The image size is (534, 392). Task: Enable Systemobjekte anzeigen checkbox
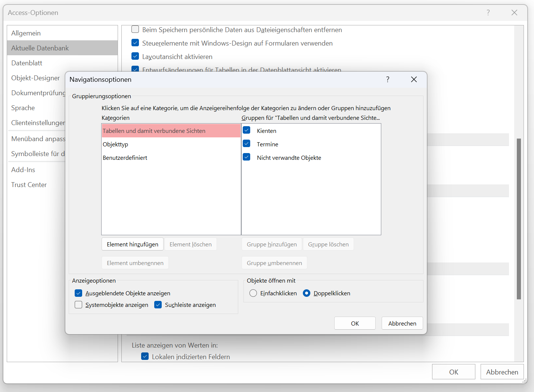[78, 305]
